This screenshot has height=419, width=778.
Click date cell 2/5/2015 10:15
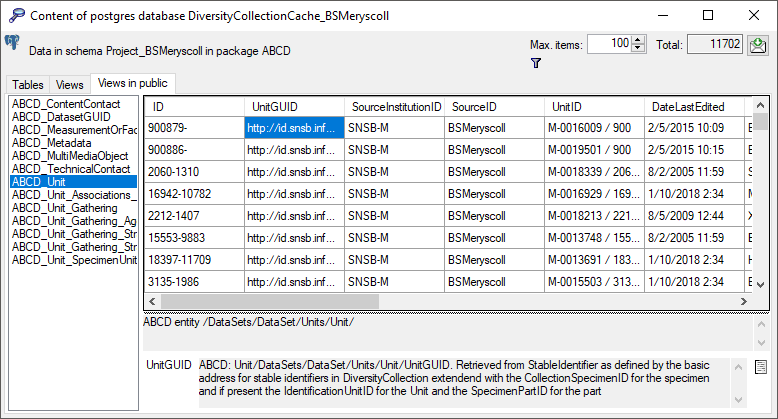[x=694, y=149]
